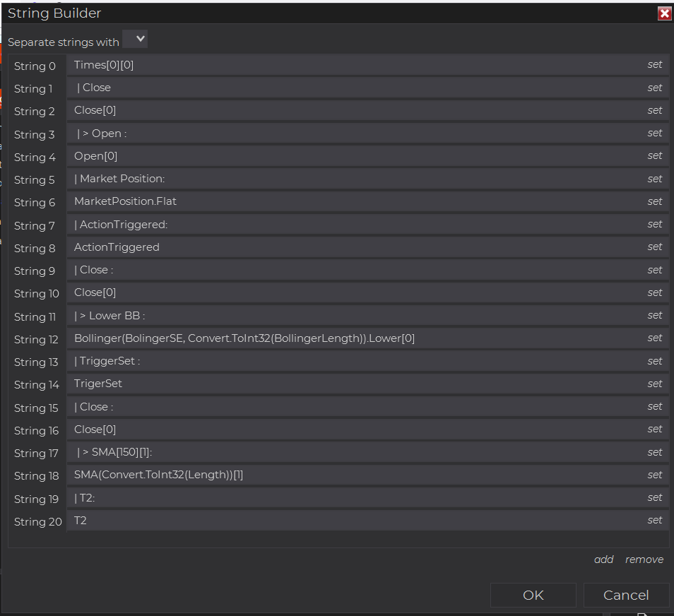Screen dimensions: 674x616
Task: Click the String 0 row label
Action: (x=35, y=66)
